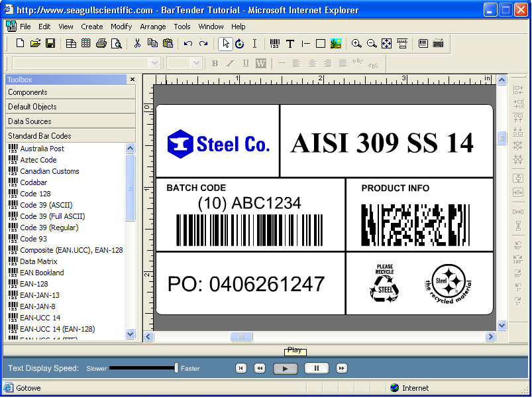Expand the Data Sources toolbox section
Image resolution: width=532 pixels, height=398 pixels.
click(70, 121)
